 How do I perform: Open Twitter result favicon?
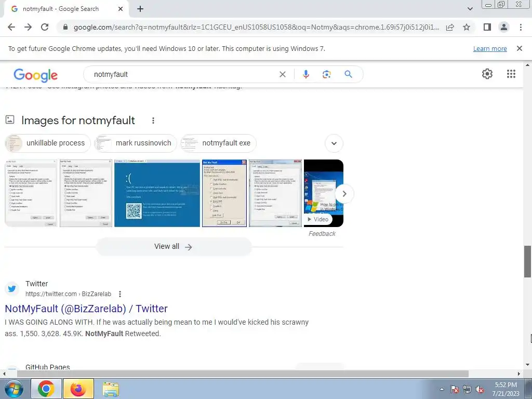click(x=12, y=289)
